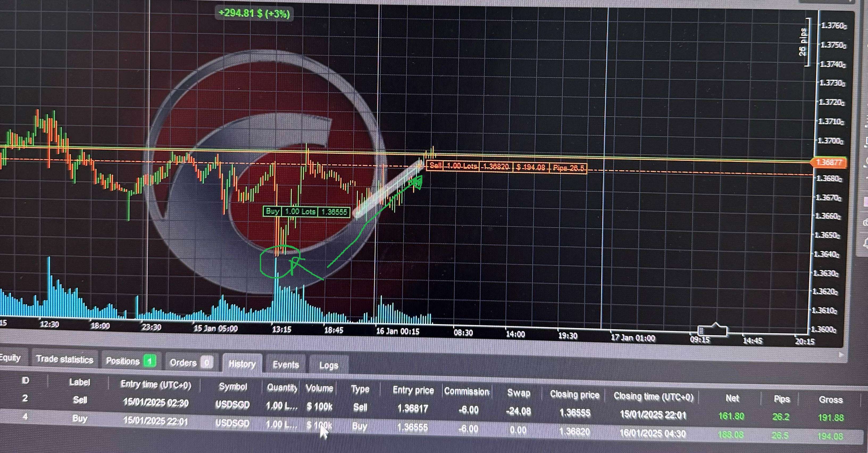Sort history by Type column header
This screenshot has width=868, height=453.
tap(360, 389)
